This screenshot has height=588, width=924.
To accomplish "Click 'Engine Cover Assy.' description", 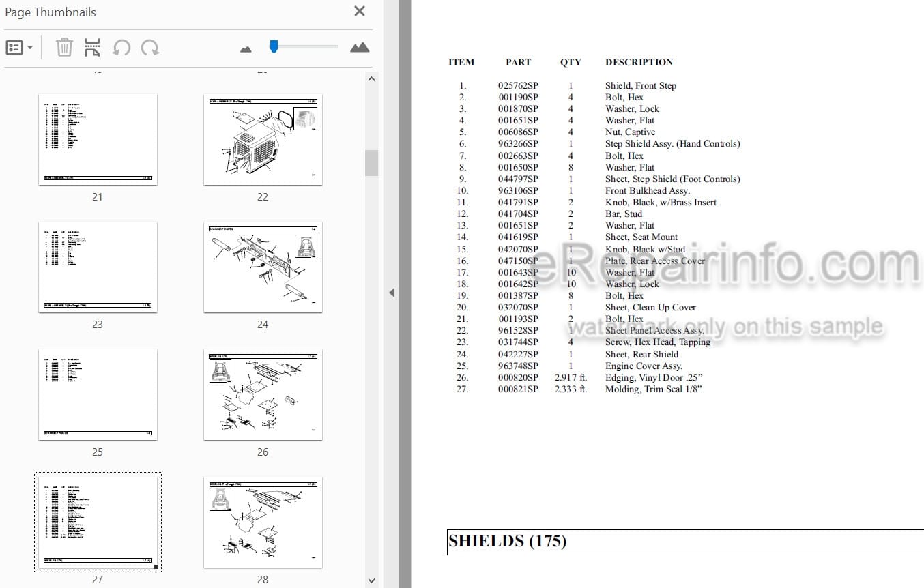I will tap(644, 366).
